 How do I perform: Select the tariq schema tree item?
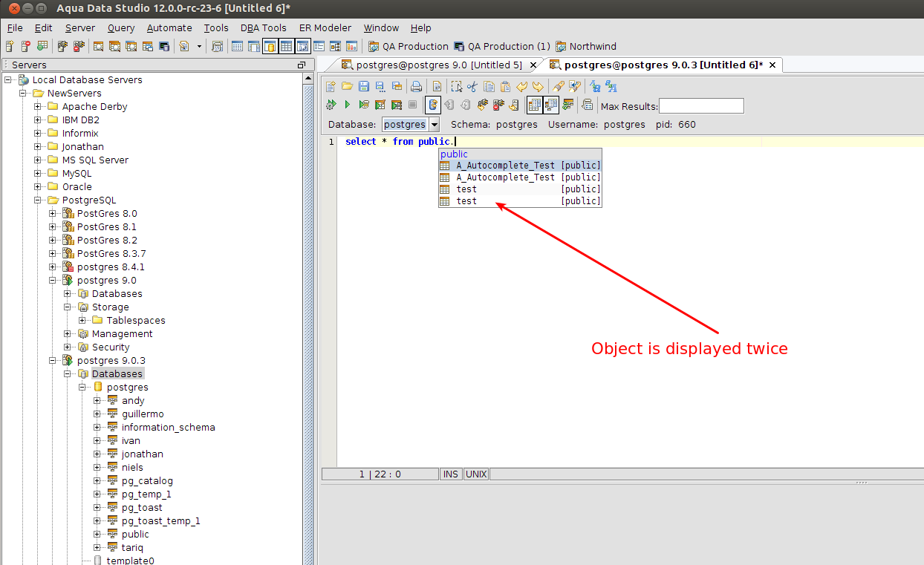[132, 547]
